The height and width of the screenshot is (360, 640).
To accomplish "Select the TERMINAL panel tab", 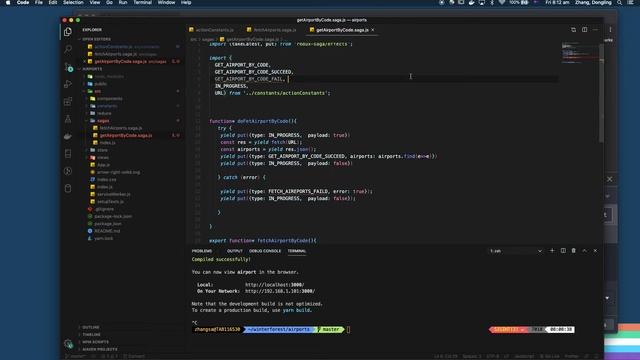I will pyautogui.click(x=297, y=251).
